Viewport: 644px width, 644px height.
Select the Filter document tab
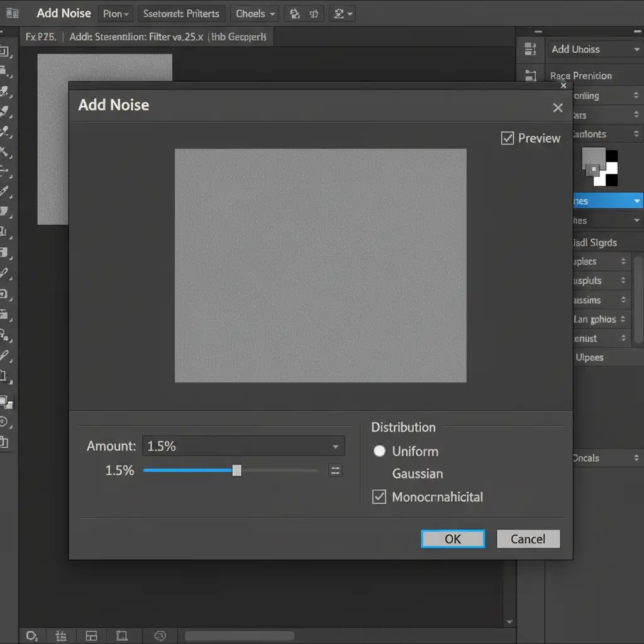(167, 37)
